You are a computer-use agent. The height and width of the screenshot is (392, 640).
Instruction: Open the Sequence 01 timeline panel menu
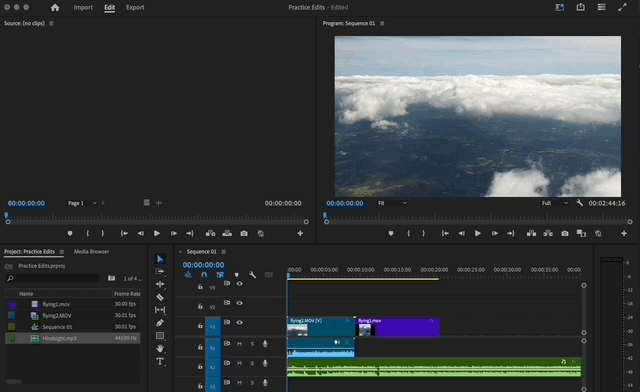tap(223, 252)
